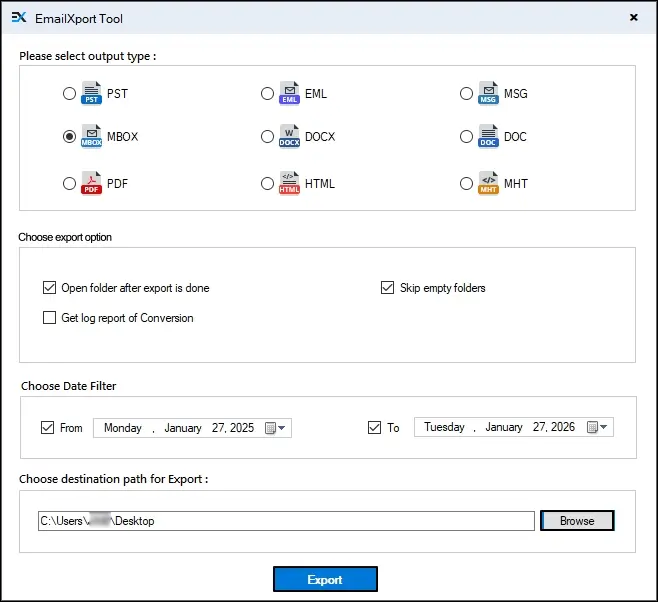Expand the To date dropdown arrow
The height and width of the screenshot is (602, 658).
(x=603, y=427)
